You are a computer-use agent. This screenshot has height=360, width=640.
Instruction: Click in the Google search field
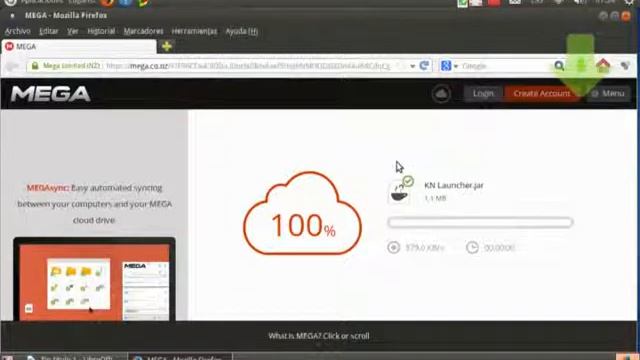click(506, 66)
